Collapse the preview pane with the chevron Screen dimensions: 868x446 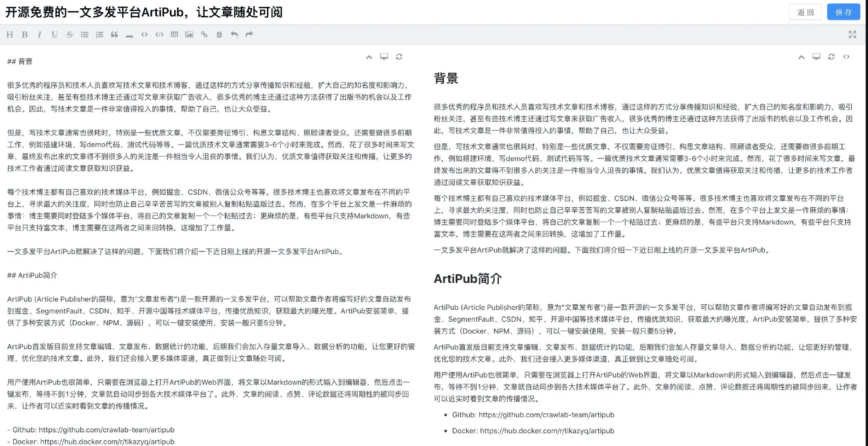(x=801, y=57)
